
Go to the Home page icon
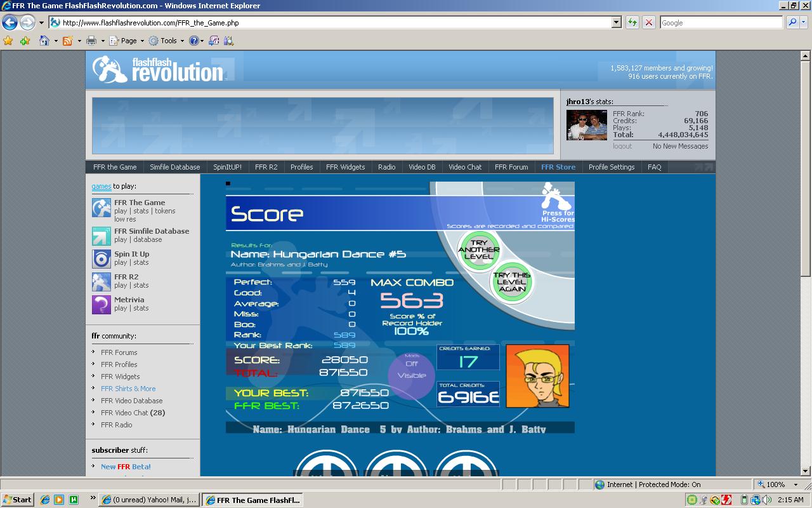click(44, 41)
